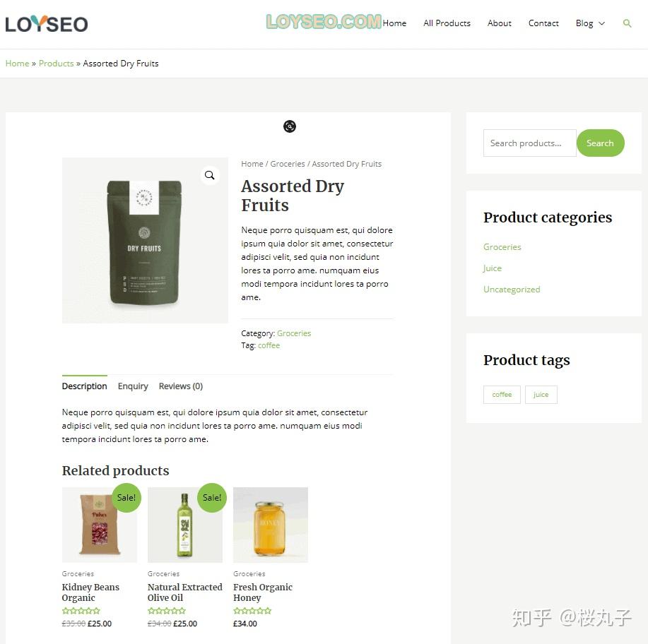Click the product image zoom magnifier icon
648x644 pixels.
pos(210,176)
